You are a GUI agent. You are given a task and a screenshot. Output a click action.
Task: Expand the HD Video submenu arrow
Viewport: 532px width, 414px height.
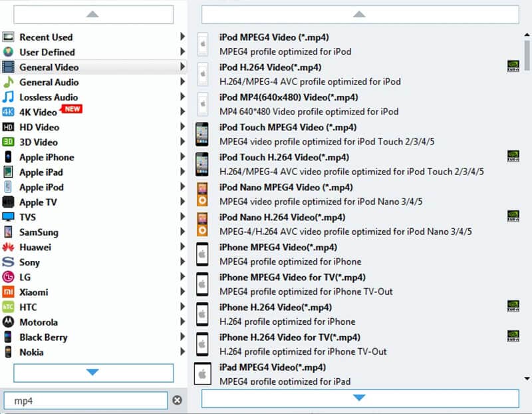182,127
